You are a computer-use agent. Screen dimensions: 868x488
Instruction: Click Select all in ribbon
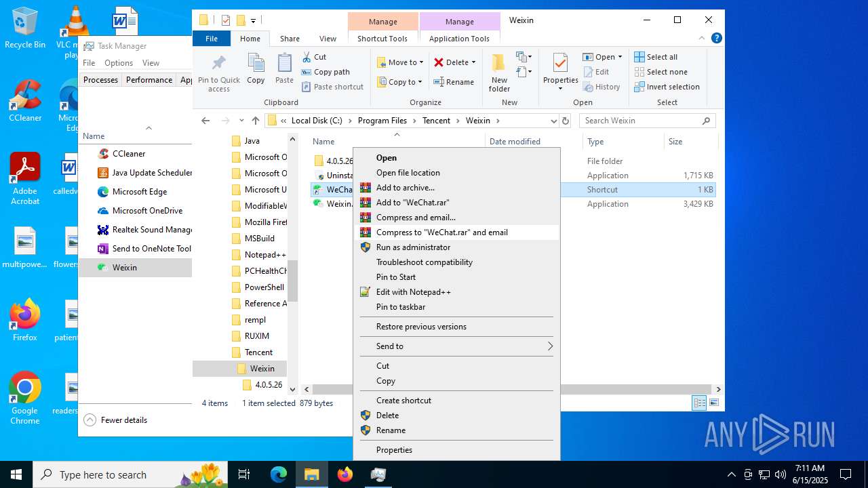click(656, 57)
